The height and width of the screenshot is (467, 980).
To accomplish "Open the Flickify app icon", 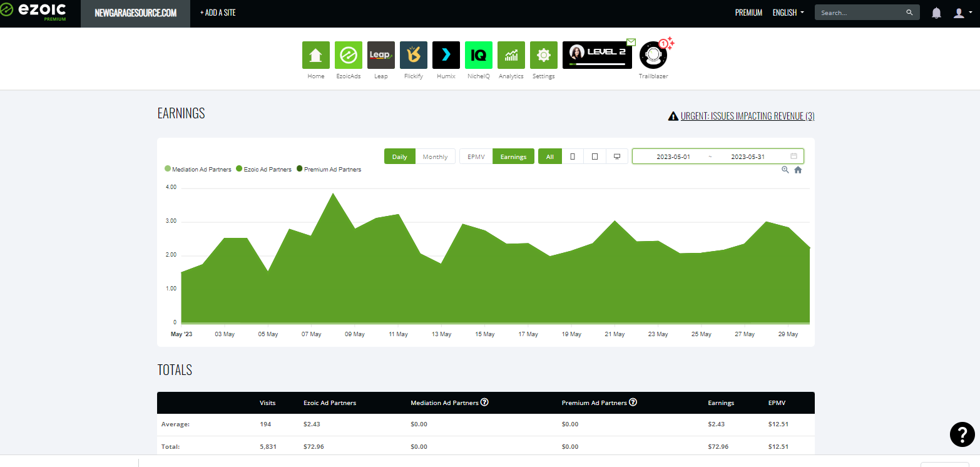I will (414, 55).
